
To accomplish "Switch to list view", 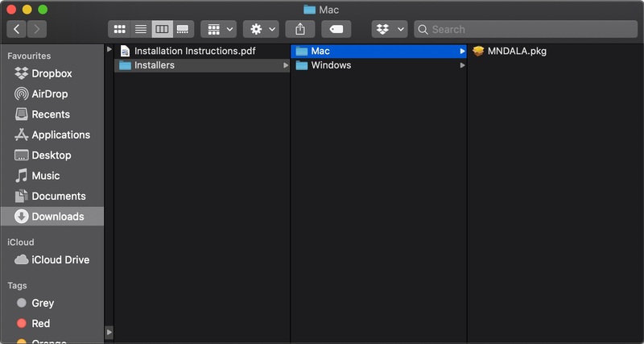I will [141, 29].
